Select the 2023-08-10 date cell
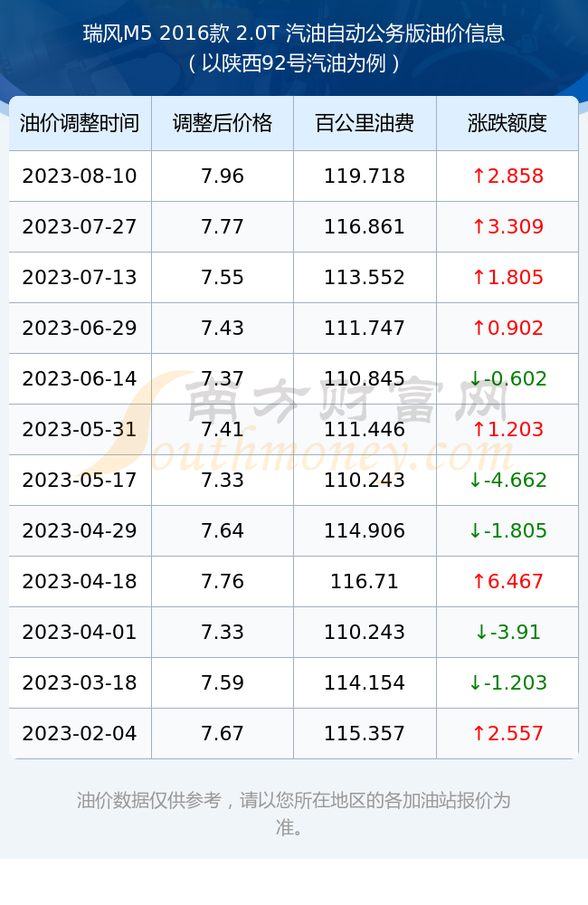This screenshot has height=905, width=588. pyautogui.click(x=80, y=176)
